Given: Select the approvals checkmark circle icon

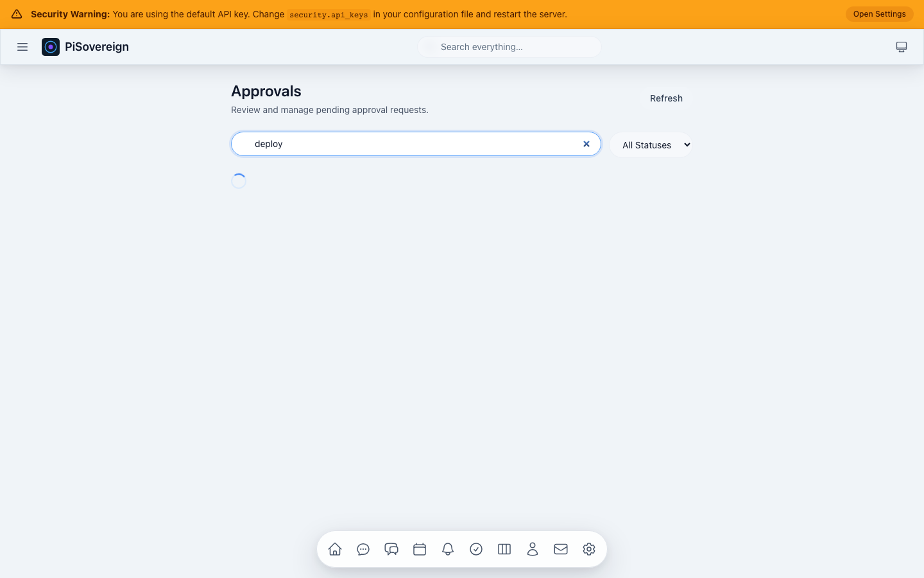Looking at the screenshot, I should pos(476,549).
